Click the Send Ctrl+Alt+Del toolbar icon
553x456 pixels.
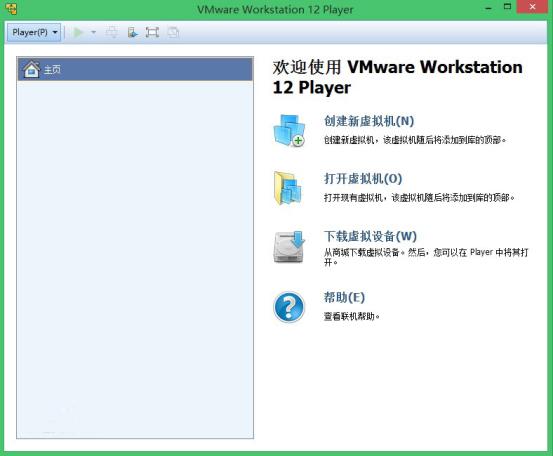pos(112,32)
